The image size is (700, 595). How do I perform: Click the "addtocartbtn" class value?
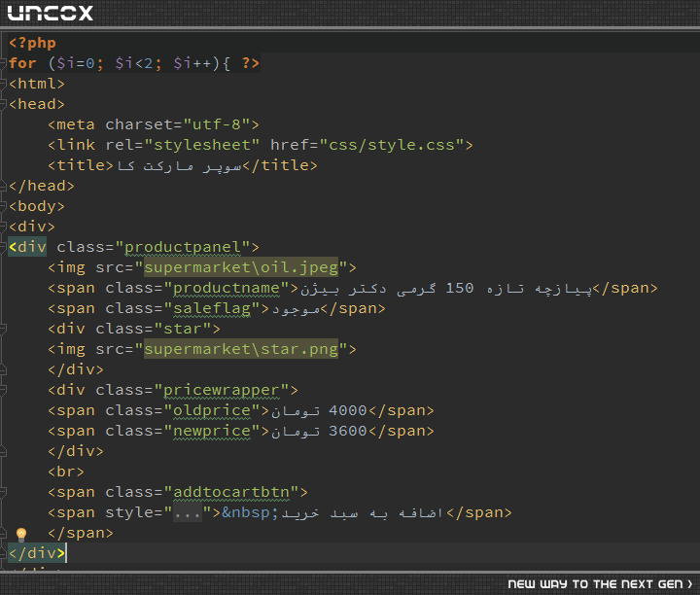[x=231, y=492]
